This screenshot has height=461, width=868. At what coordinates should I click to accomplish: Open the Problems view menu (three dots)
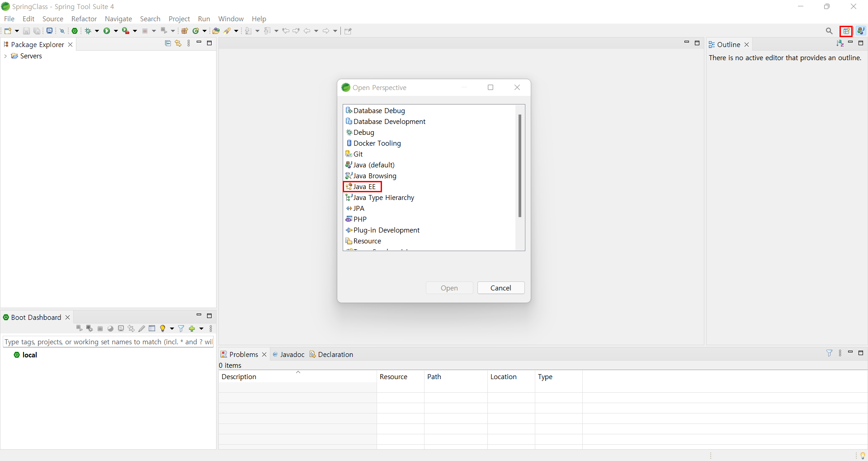(x=840, y=353)
